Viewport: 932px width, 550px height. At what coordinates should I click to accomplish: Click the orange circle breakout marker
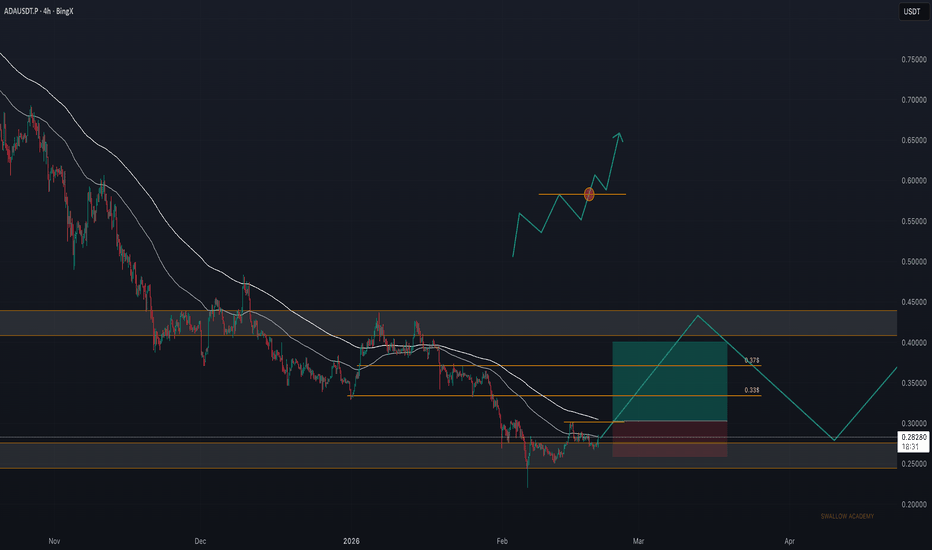pyautogui.click(x=589, y=194)
